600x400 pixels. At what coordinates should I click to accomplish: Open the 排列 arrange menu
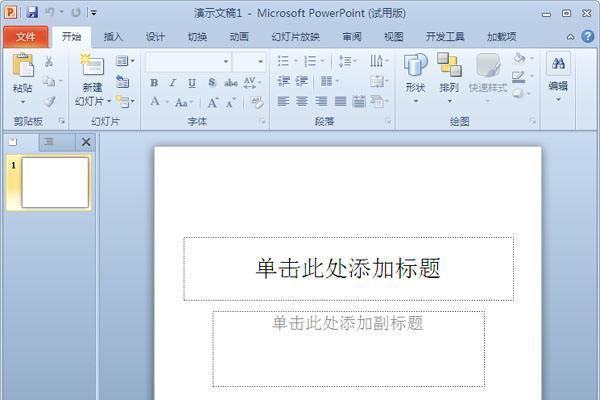click(x=449, y=78)
